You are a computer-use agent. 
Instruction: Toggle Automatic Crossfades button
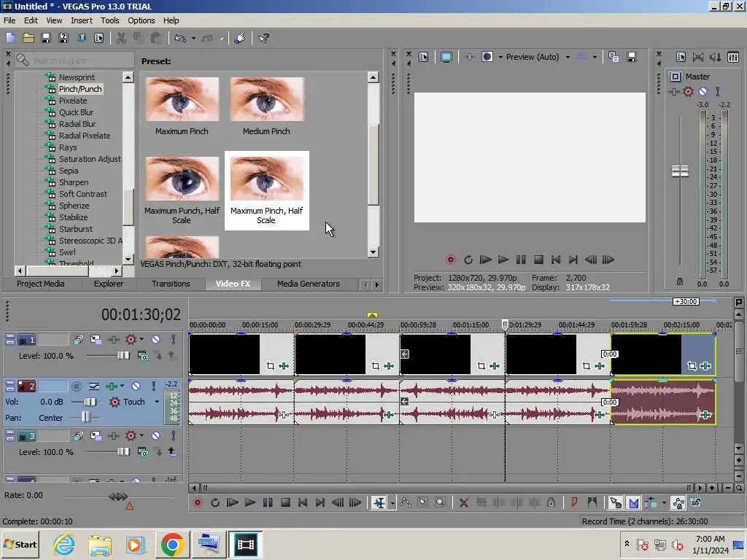(x=634, y=503)
